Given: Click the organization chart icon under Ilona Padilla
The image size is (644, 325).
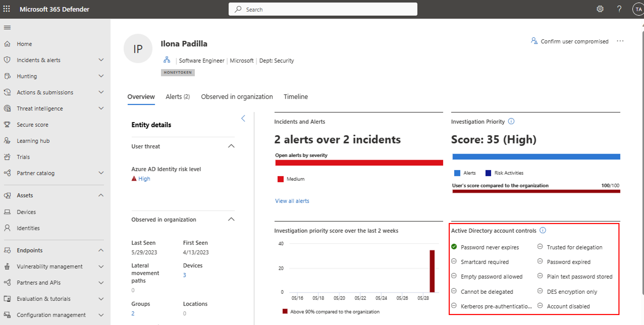Looking at the screenshot, I should click(167, 60).
